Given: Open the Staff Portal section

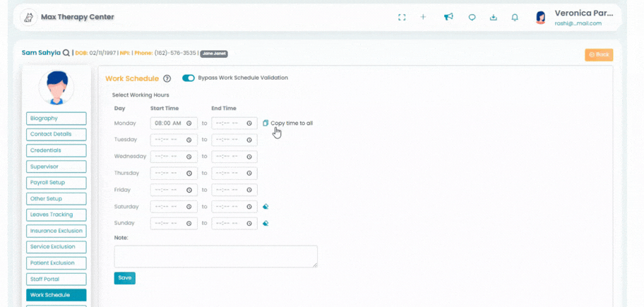Looking at the screenshot, I should (x=56, y=279).
